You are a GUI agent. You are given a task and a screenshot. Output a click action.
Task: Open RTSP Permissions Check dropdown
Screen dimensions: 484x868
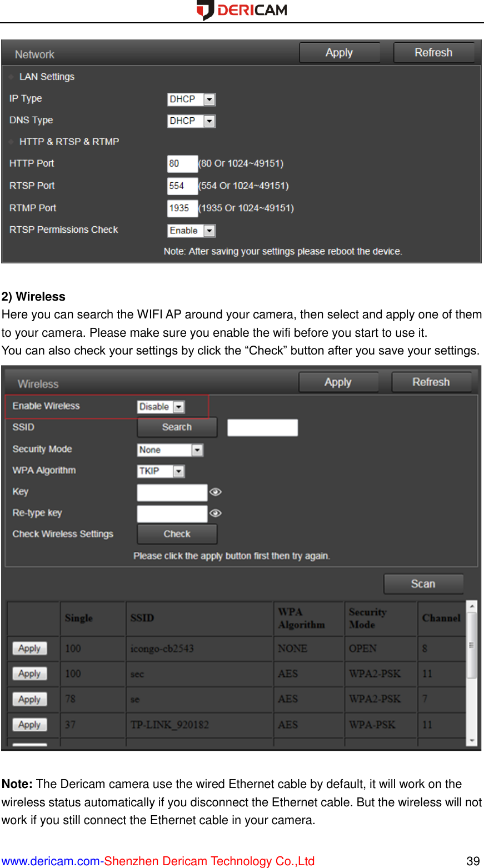[x=191, y=231]
